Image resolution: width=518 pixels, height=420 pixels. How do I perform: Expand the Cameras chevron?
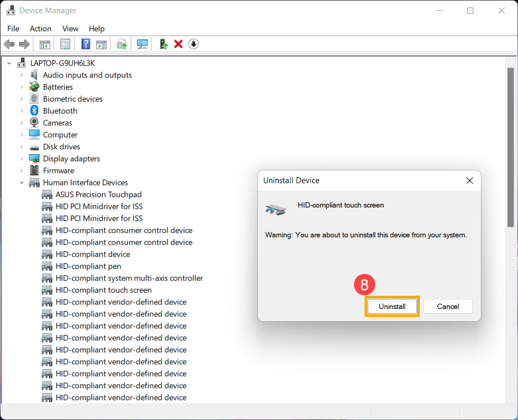pyautogui.click(x=22, y=123)
